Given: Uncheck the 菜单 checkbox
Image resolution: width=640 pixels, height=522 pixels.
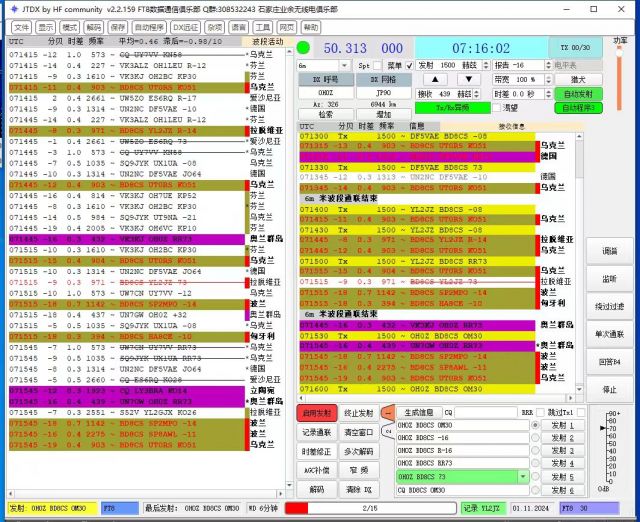Looking at the screenshot, I should pyautogui.click(x=409, y=65).
